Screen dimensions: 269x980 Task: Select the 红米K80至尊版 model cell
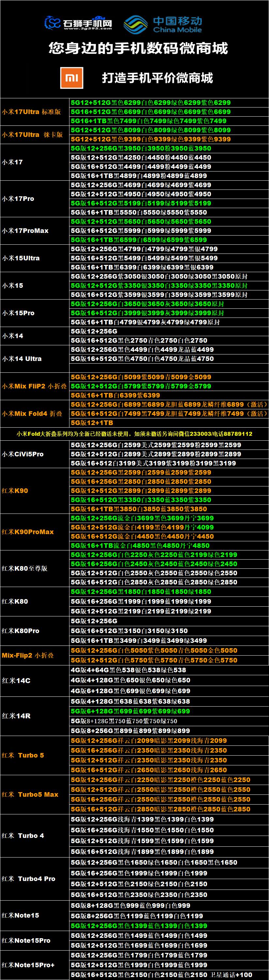[x=25, y=568]
